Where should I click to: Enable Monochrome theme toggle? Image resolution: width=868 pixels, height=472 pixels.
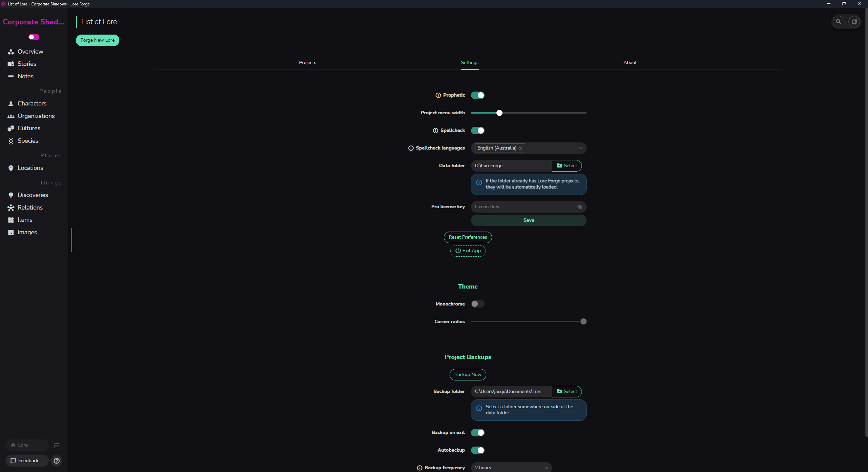(x=477, y=304)
